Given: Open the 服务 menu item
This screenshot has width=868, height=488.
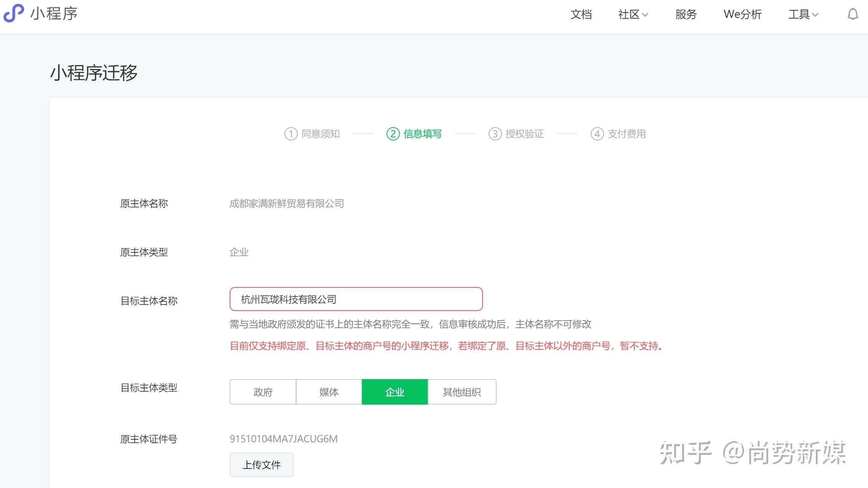Looking at the screenshot, I should [686, 14].
